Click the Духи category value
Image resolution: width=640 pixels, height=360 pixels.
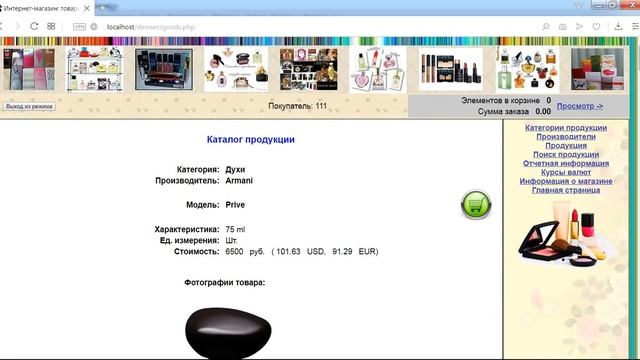[x=235, y=169]
